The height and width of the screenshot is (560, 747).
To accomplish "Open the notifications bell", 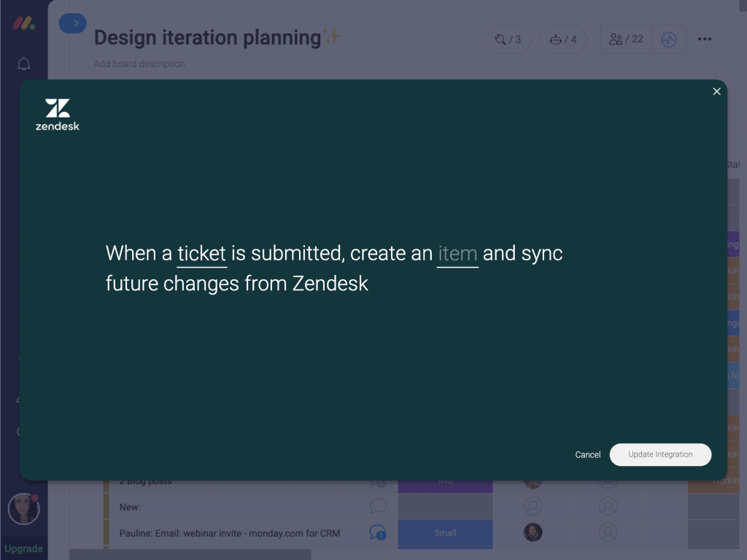I will (x=23, y=64).
